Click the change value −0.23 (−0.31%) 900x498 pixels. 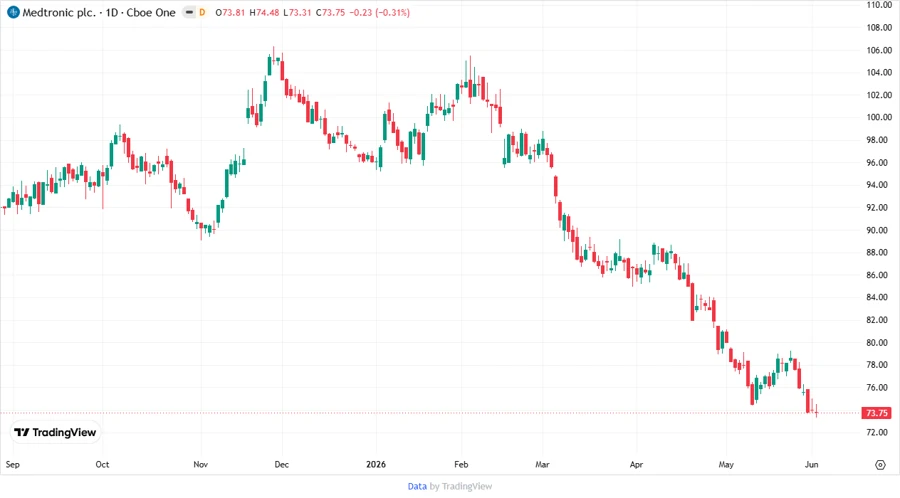click(380, 12)
